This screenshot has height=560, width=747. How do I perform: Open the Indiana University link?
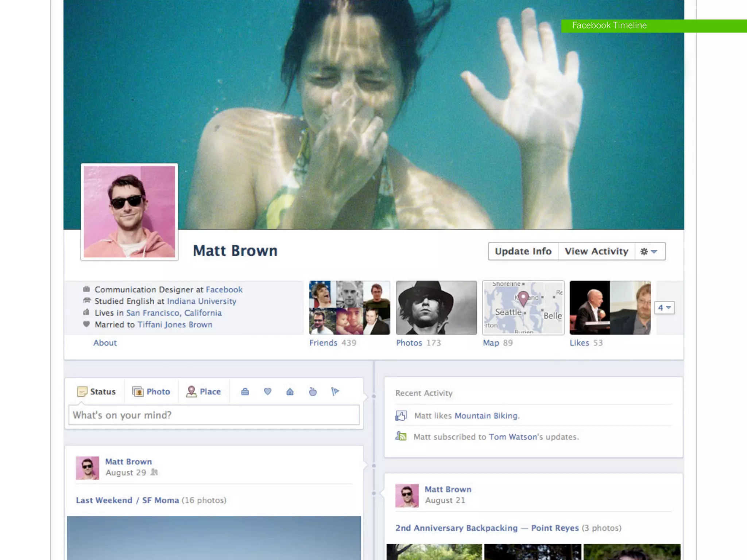pyautogui.click(x=202, y=301)
